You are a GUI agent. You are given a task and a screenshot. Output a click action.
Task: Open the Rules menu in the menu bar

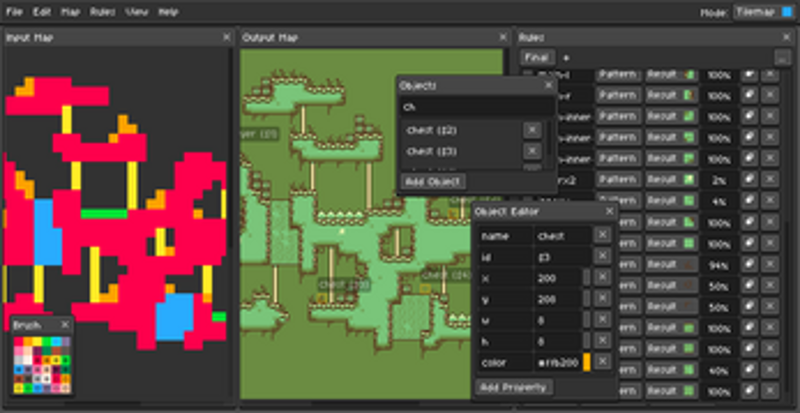click(x=103, y=12)
